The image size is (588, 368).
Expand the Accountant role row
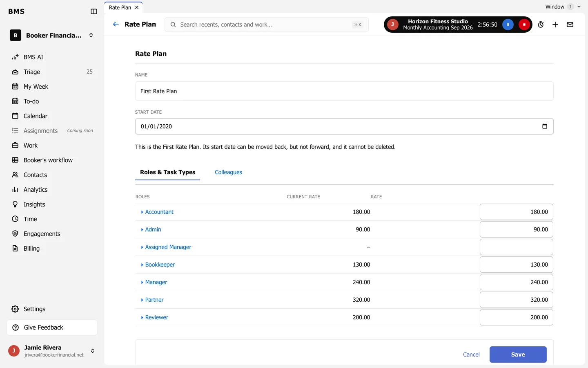(157, 212)
